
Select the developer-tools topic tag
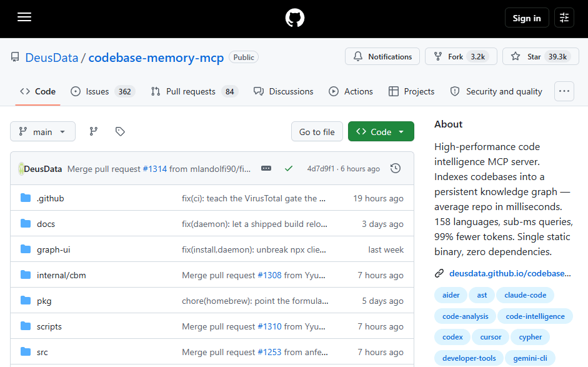[x=469, y=358]
